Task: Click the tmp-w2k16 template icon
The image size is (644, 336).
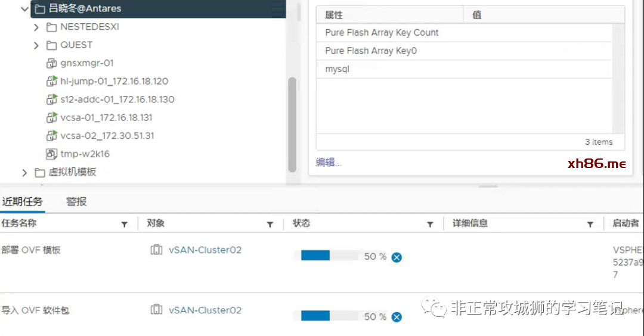Action: tap(51, 154)
